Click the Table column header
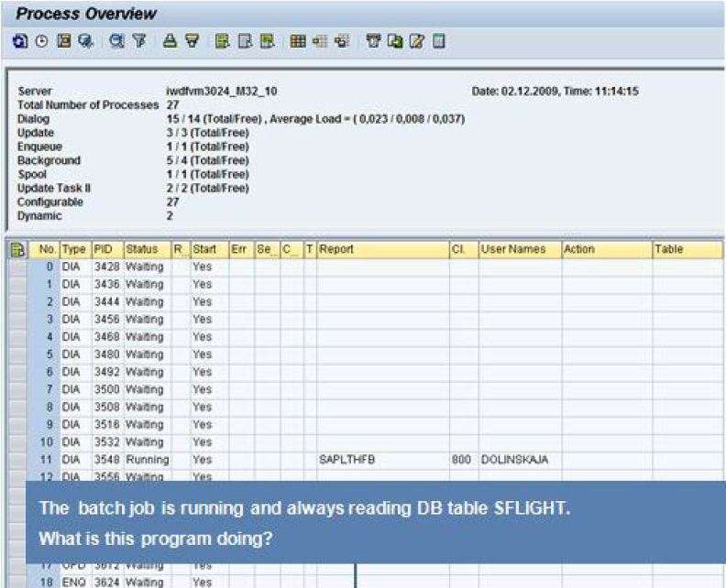 pos(687,249)
